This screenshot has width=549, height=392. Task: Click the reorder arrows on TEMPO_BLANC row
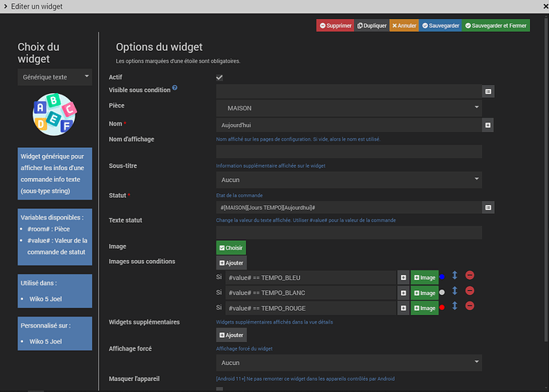click(455, 292)
